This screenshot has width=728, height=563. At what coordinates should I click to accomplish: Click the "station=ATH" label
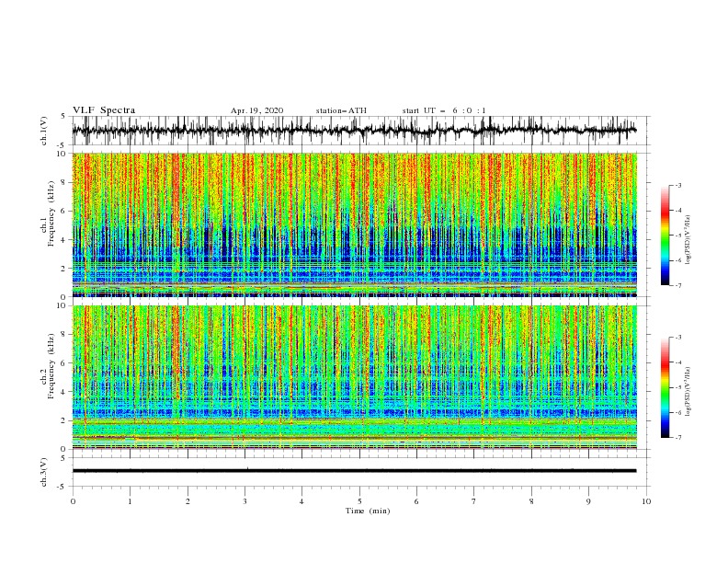click(x=341, y=110)
